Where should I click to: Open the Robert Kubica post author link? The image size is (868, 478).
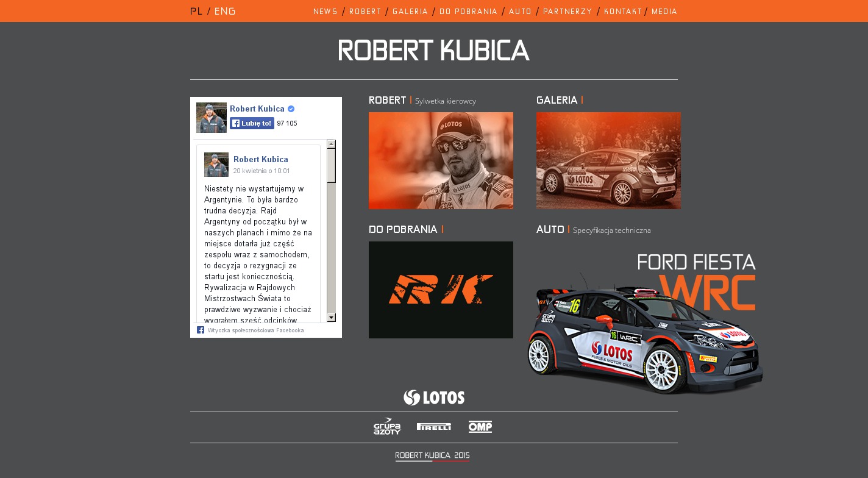tap(261, 159)
